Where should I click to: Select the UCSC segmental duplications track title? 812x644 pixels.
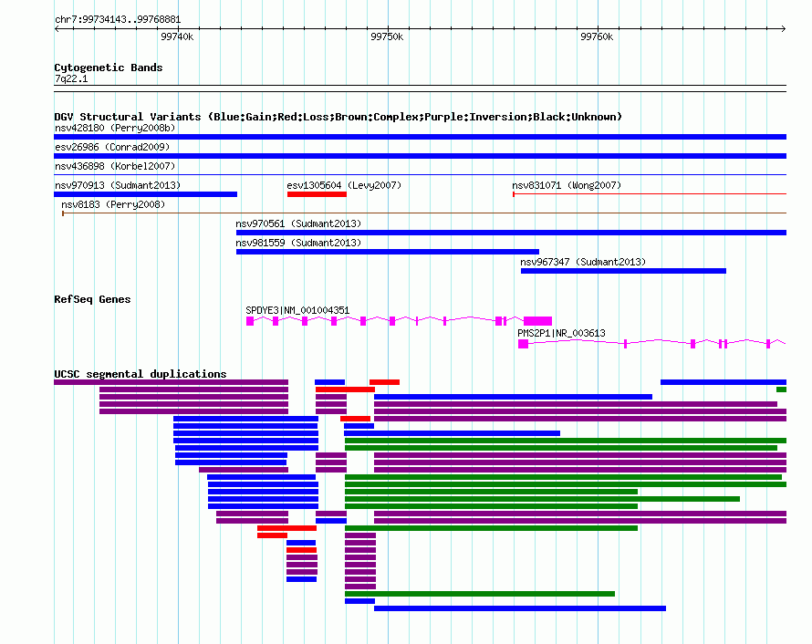coord(141,374)
